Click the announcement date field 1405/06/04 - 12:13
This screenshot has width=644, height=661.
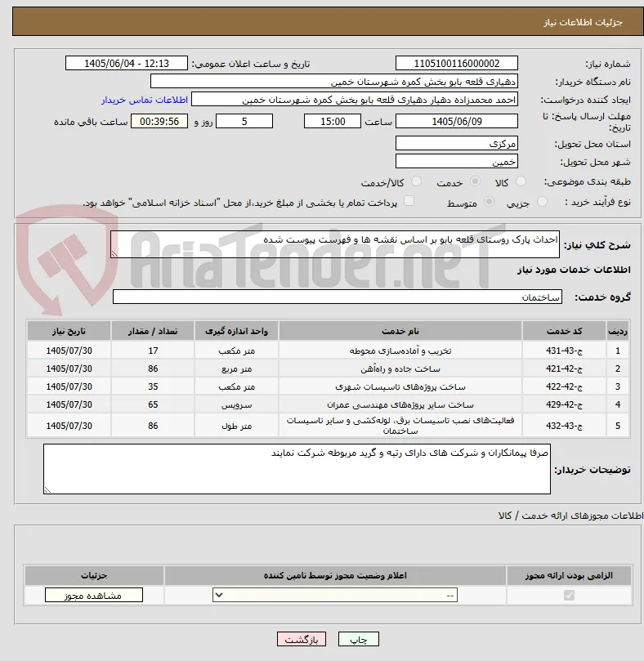coord(127,63)
